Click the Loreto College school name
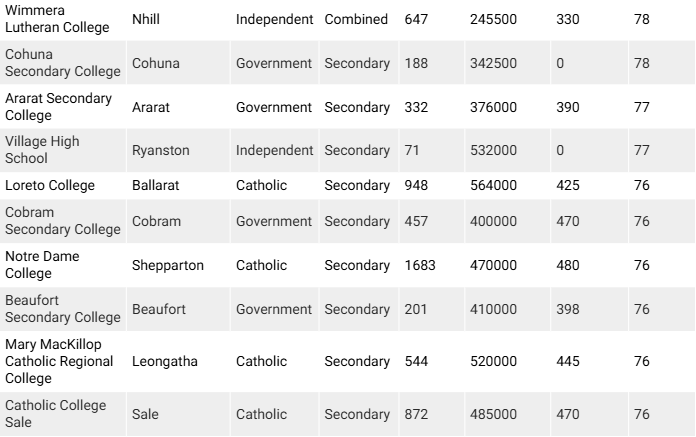The width and height of the screenshot is (696, 437). (x=50, y=185)
